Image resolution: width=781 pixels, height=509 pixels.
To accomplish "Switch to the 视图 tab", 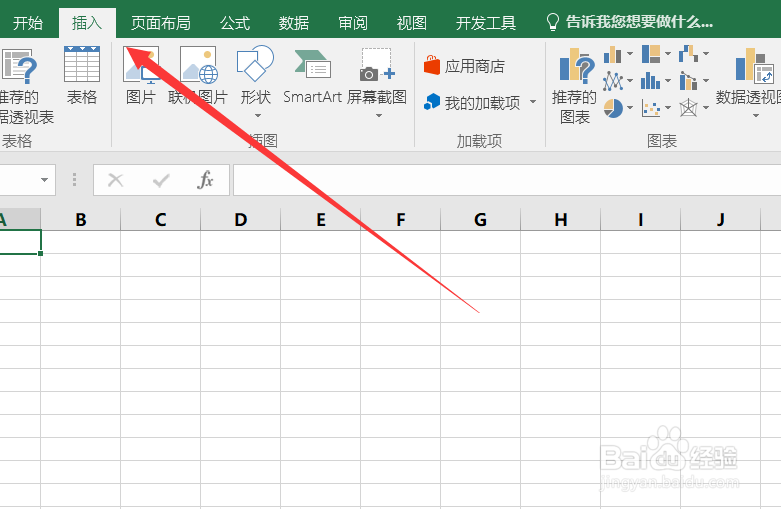I will pos(411,23).
